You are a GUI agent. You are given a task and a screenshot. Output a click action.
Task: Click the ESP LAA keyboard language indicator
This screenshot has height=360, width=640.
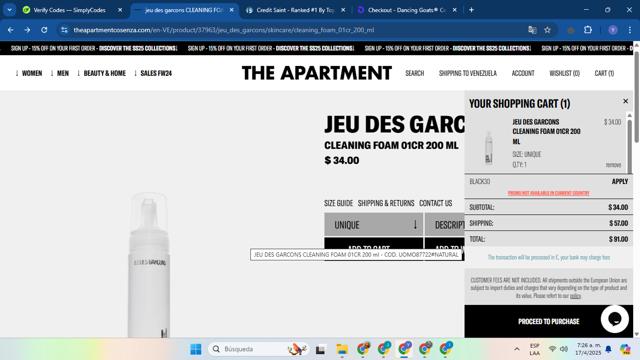coord(535,349)
